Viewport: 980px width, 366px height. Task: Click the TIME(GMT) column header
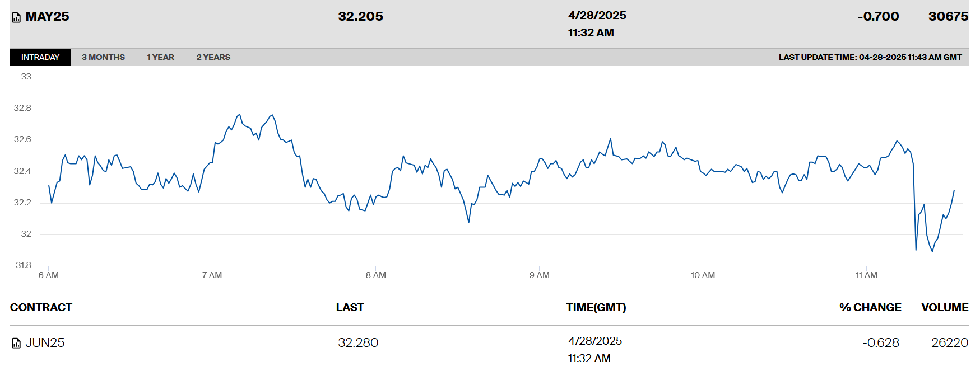click(596, 307)
